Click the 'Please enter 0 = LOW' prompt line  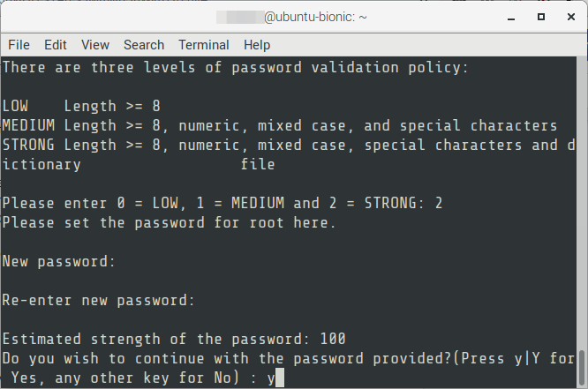pyautogui.click(x=222, y=203)
